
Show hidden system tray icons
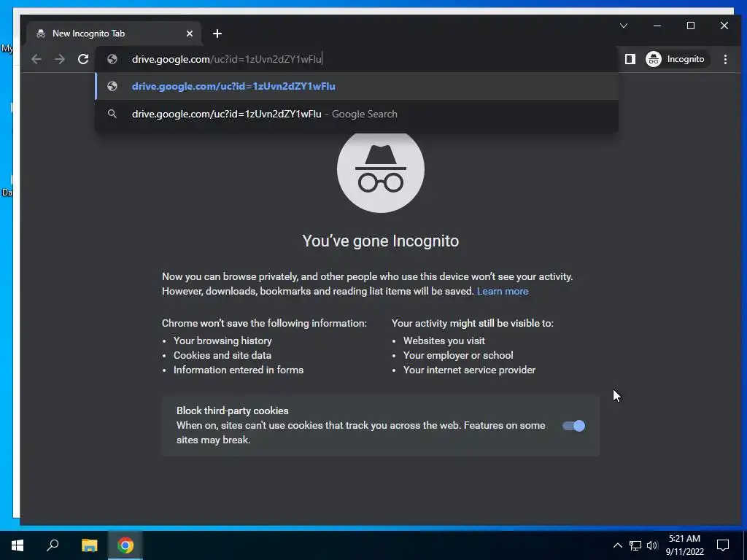(617, 545)
